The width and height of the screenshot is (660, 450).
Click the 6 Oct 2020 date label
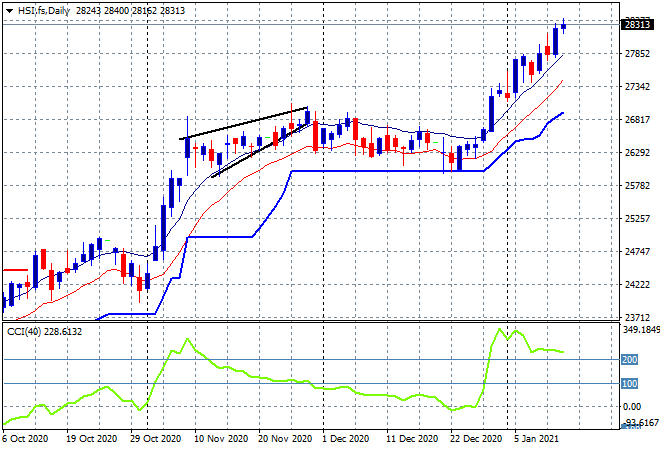coord(25,439)
